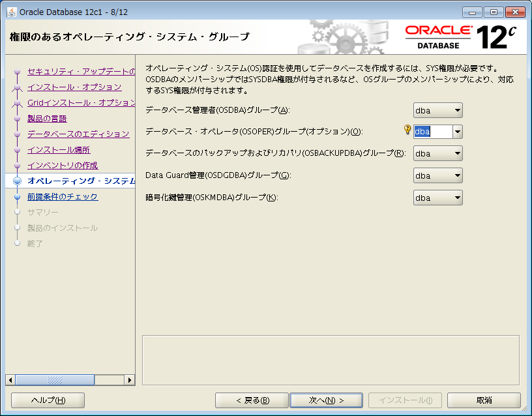Click the データベース・オペレータ(OSOPER)グループ label
532x416 pixels.
click(254, 131)
